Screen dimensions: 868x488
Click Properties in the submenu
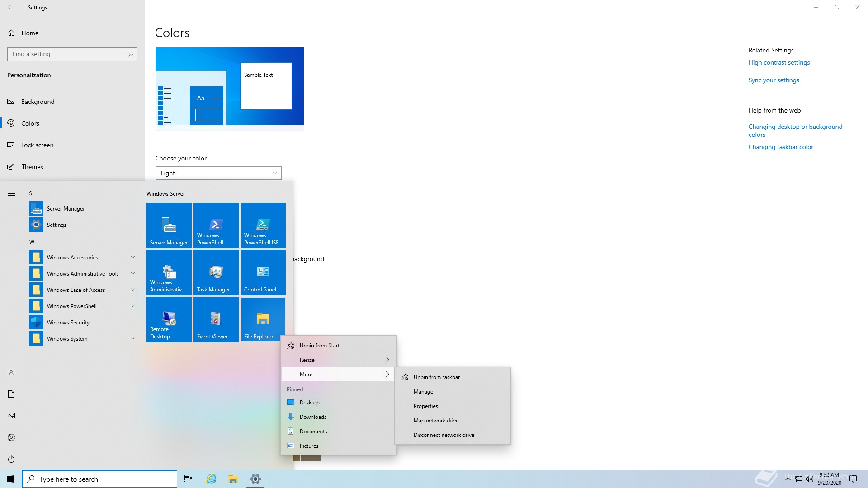pos(453,406)
